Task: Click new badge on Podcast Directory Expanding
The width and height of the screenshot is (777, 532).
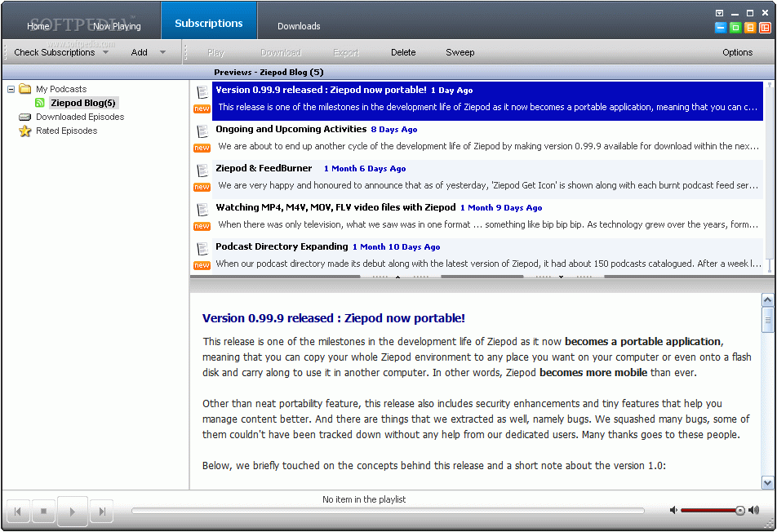Action: pos(202,265)
